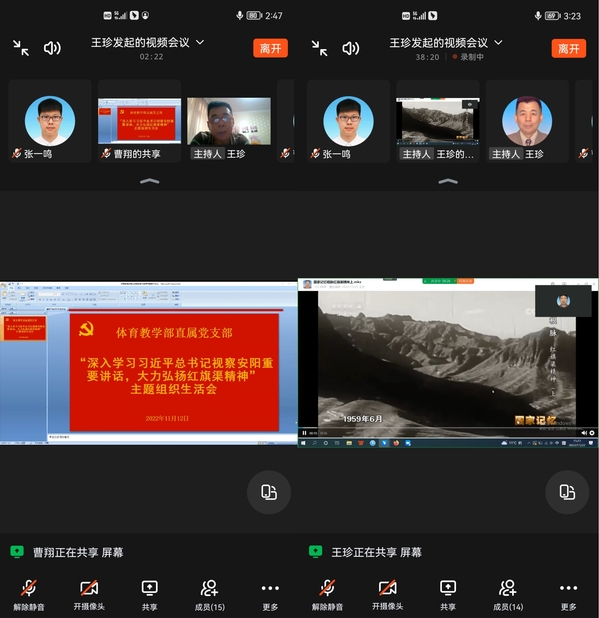Tap the minimize meeting arrows in left meeting
599x618 pixels.
(x=21, y=48)
